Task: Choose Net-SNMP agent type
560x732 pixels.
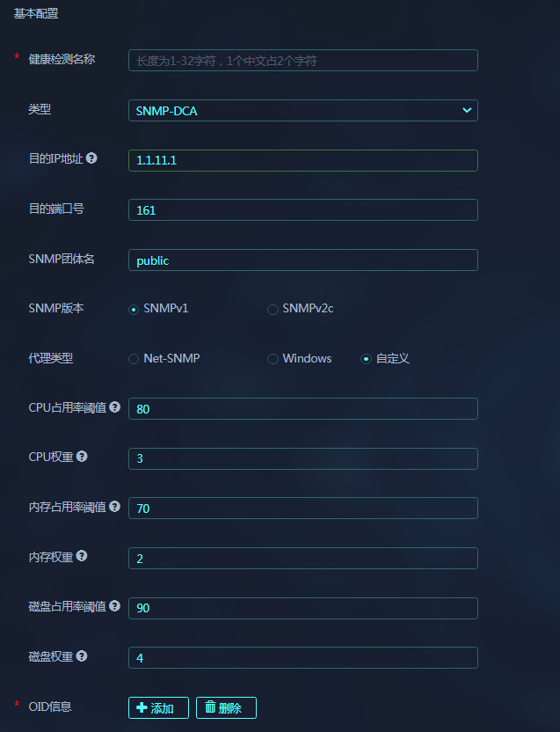Action: [134, 359]
